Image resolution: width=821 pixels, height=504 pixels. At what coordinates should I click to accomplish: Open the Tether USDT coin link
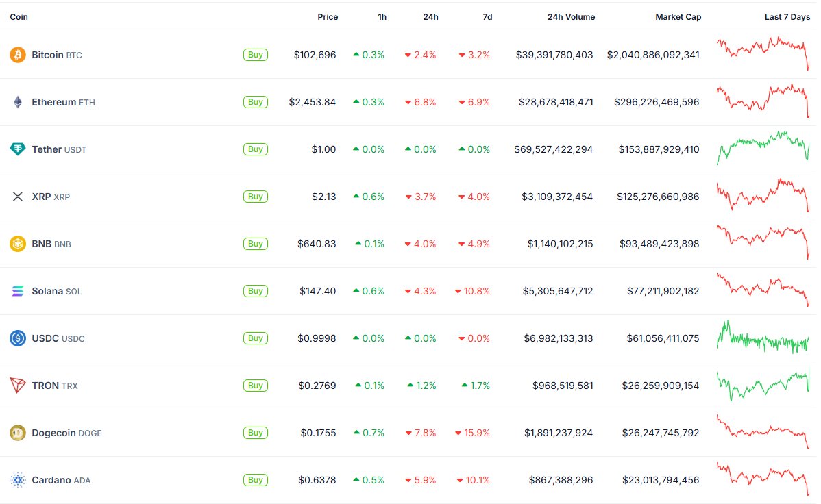tap(59, 149)
